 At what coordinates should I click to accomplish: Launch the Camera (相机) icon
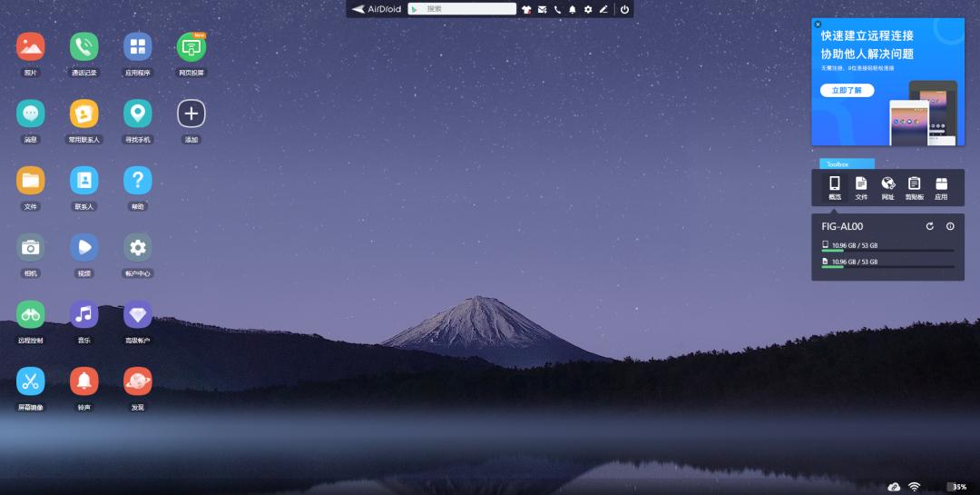[x=31, y=248]
